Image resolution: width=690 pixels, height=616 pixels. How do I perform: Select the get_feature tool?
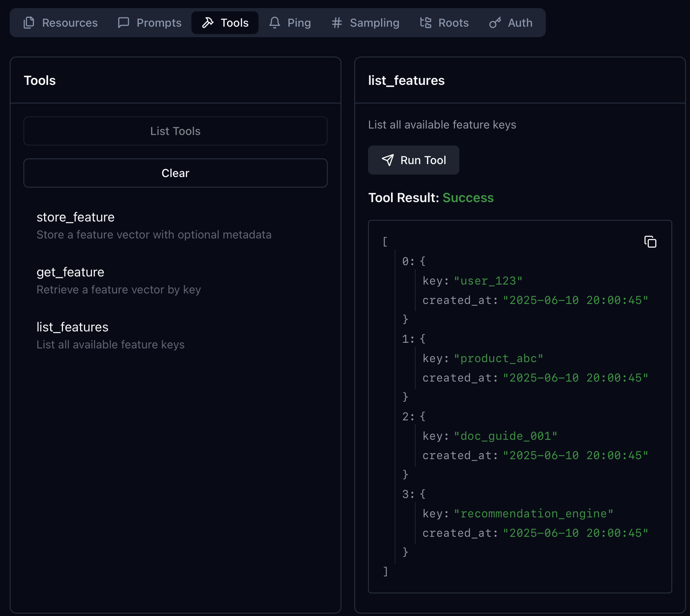(x=175, y=281)
